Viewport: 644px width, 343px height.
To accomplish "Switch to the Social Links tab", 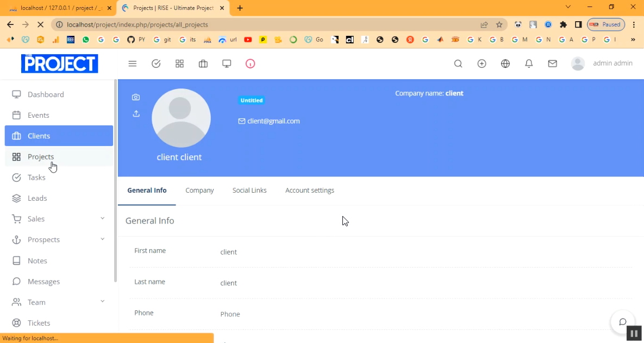I will 249,190.
